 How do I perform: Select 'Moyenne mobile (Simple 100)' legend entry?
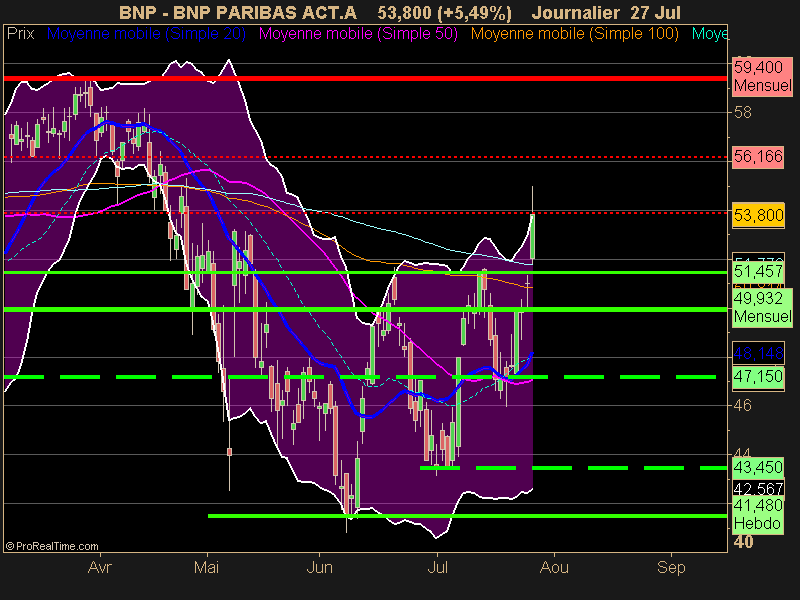click(x=574, y=34)
